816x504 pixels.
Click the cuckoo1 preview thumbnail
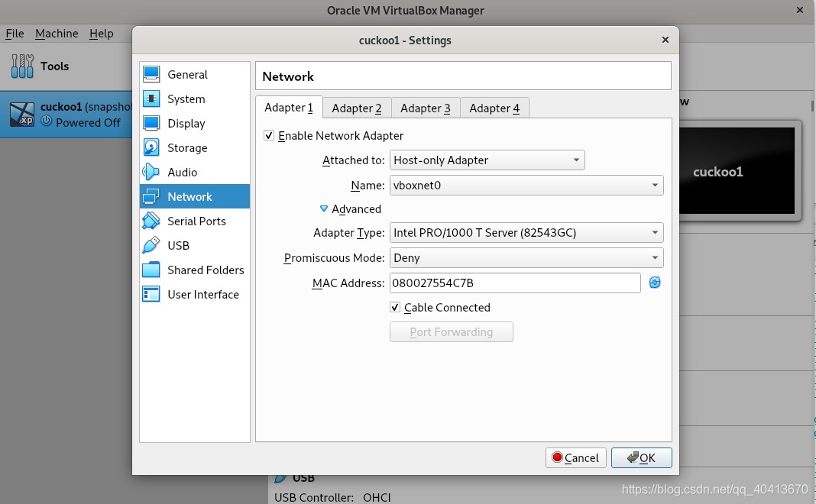(x=737, y=171)
